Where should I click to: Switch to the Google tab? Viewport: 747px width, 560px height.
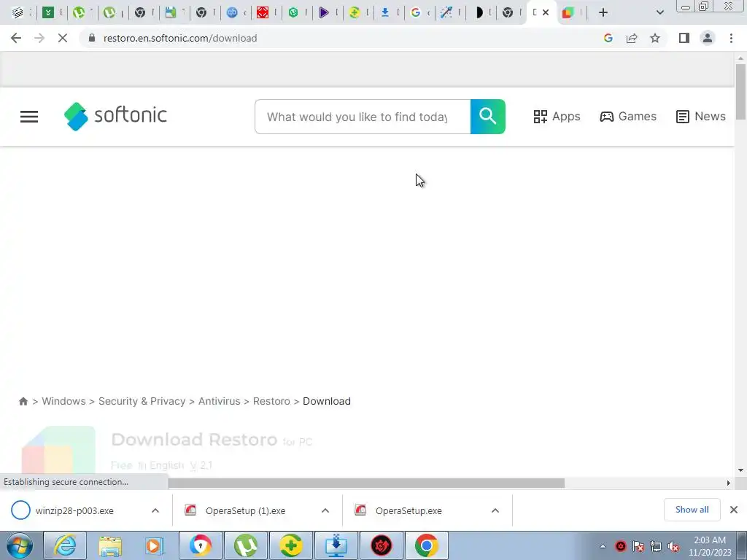pos(415,12)
